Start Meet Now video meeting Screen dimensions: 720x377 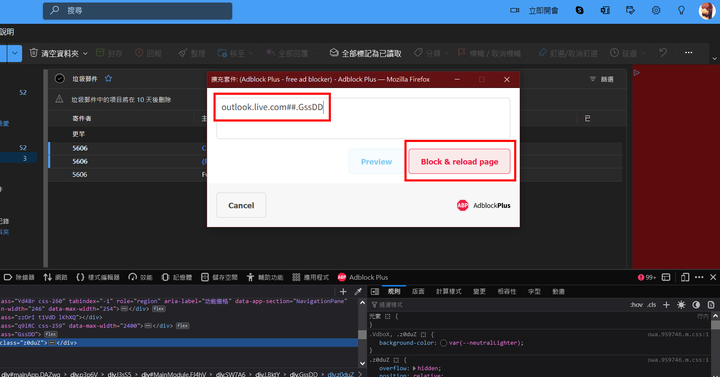pos(534,11)
